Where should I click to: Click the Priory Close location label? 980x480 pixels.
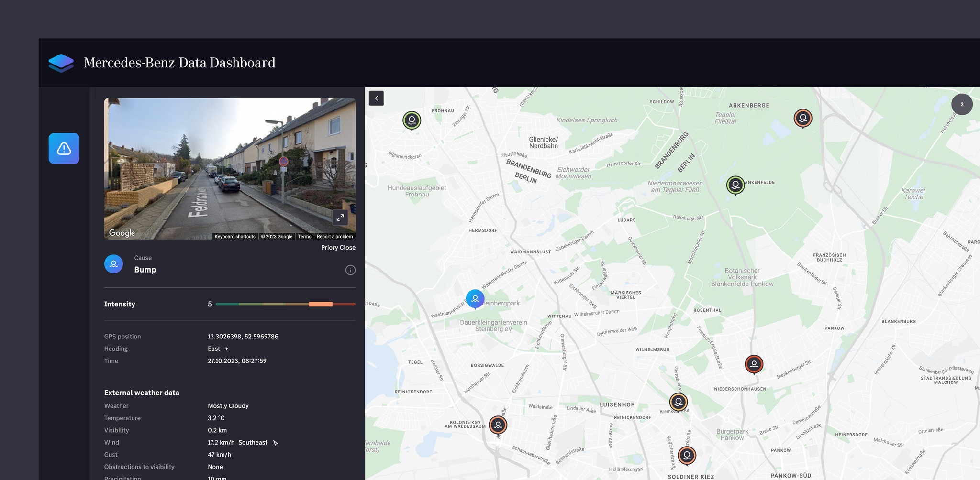338,248
